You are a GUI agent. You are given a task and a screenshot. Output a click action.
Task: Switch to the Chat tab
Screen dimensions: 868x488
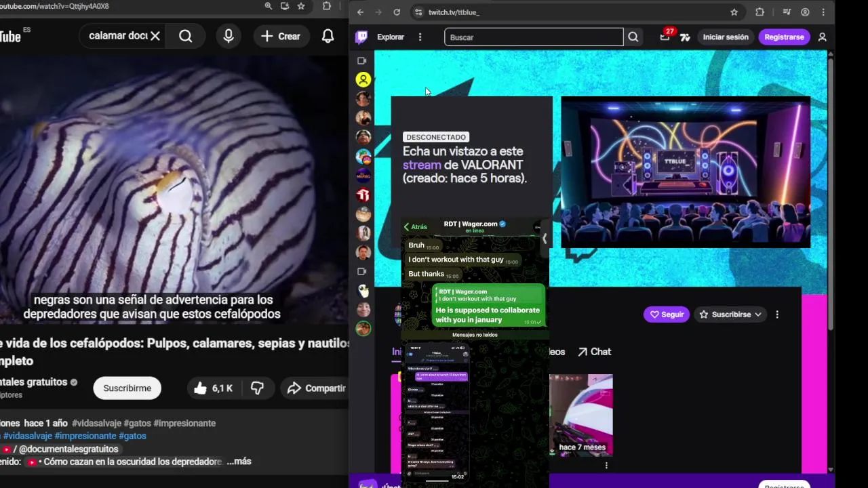[594, 352]
